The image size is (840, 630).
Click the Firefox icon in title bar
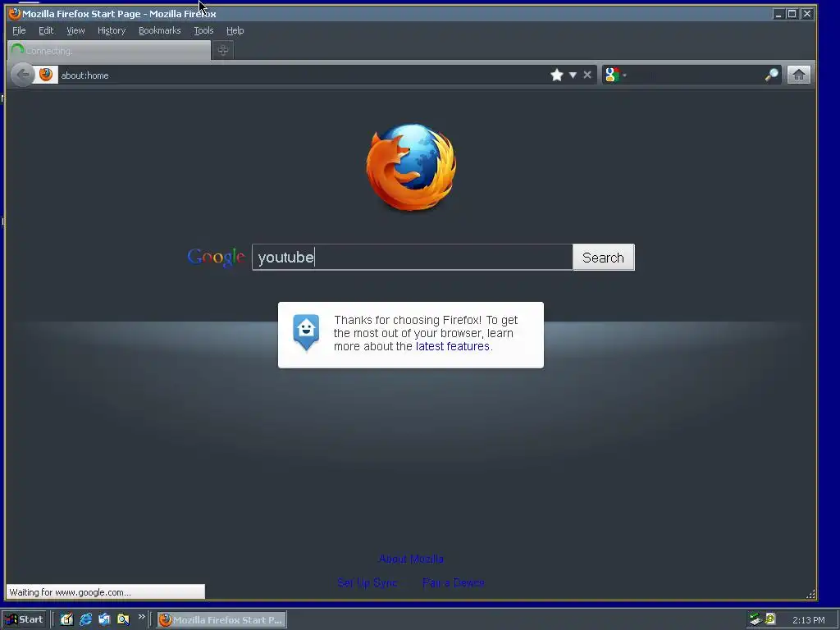click(x=15, y=13)
